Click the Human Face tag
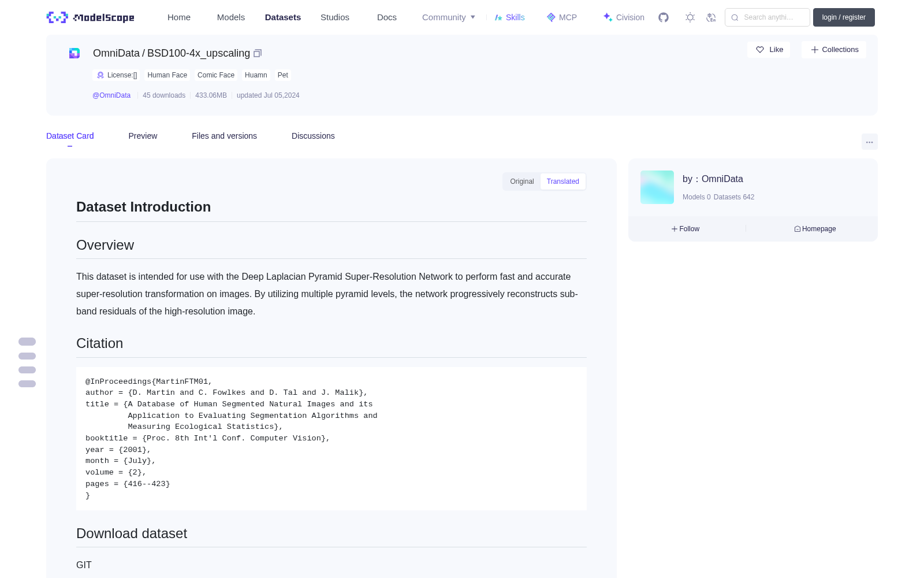Viewport: 924px width, 578px height. pyautogui.click(x=167, y=75)
